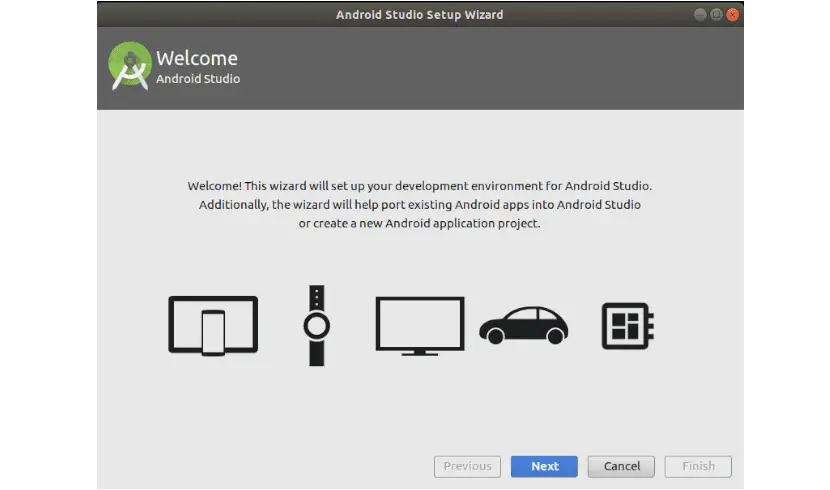Click the Welcome heading text

coord(197,58)
